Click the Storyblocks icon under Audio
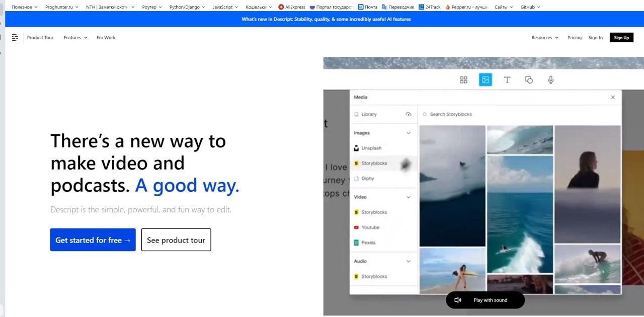Viewport: 644px width, 317px height. 357,277
